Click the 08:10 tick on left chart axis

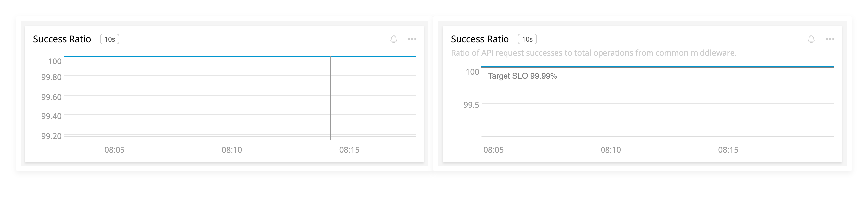pos(232,150)
